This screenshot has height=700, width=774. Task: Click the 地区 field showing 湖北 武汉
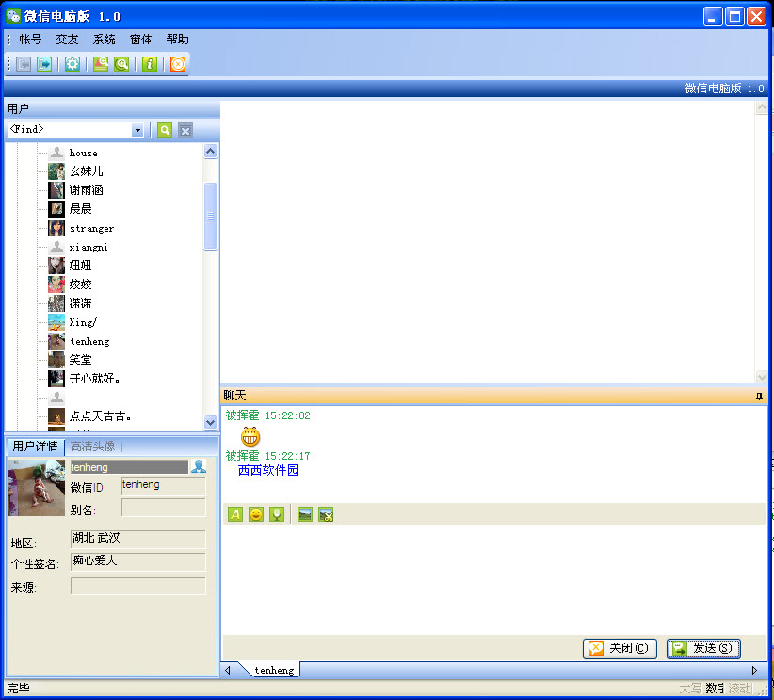tap(138, 539)
